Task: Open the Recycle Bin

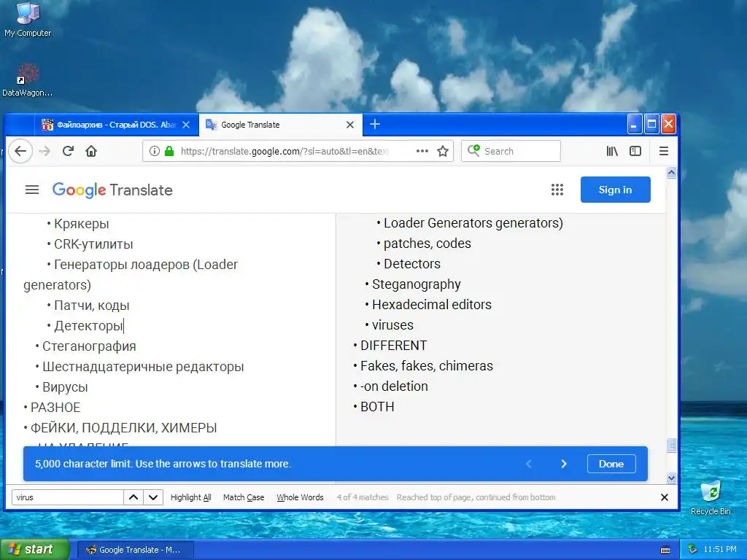Action: click(x=711, y=498)
